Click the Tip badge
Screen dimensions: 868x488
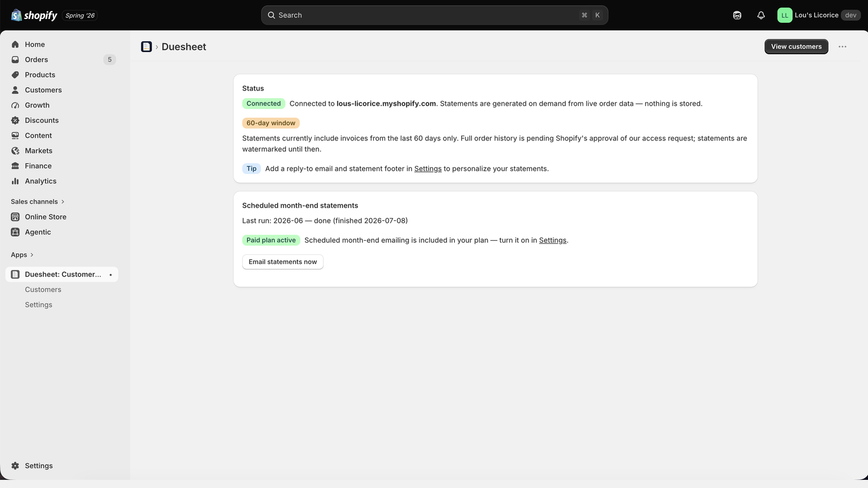(252, 169)
